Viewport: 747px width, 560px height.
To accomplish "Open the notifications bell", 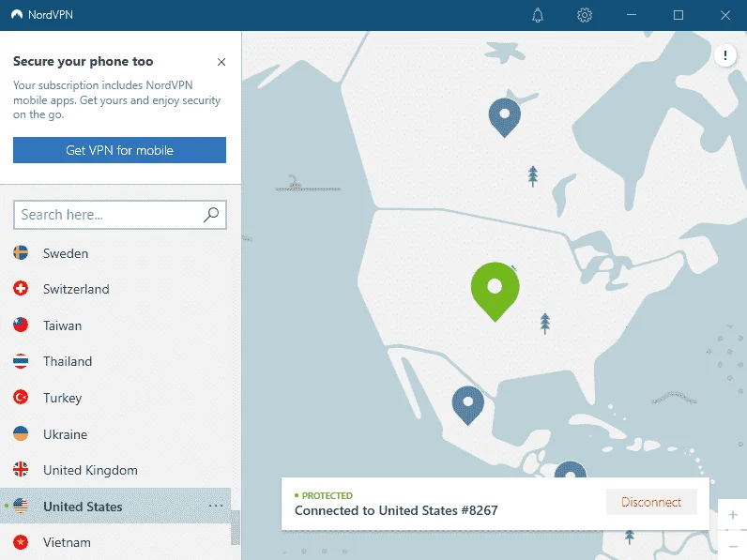I will click(x=538, y=15).
